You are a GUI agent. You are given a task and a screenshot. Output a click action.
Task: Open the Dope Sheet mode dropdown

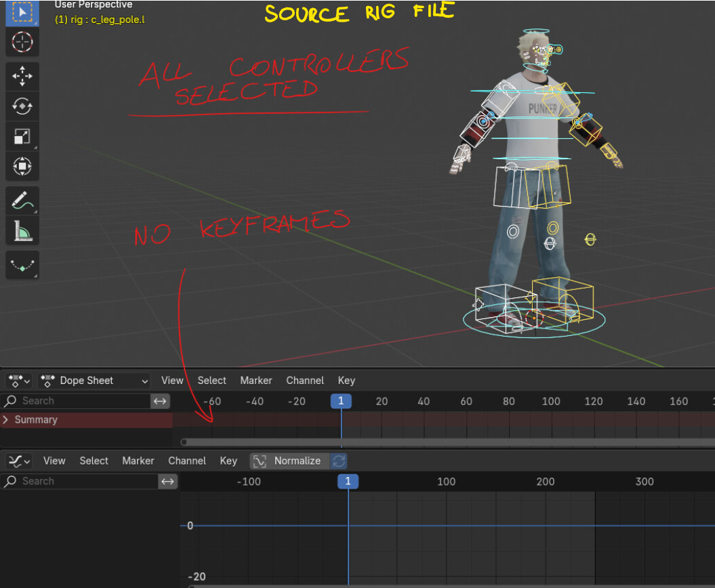pos(94,381)
